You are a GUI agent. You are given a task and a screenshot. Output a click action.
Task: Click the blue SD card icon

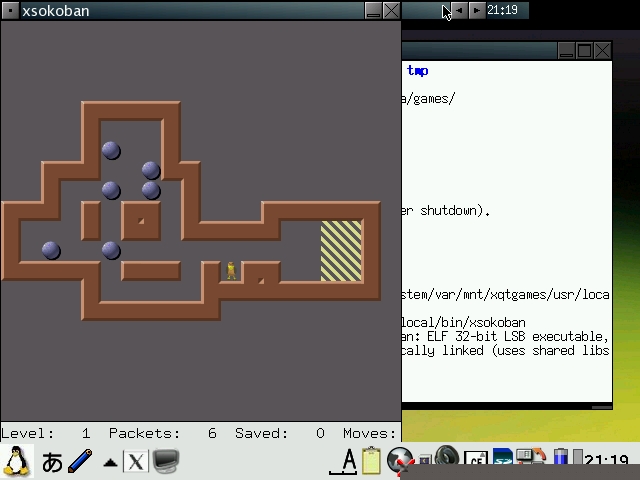pyautogui.click(x=502, y=460)
